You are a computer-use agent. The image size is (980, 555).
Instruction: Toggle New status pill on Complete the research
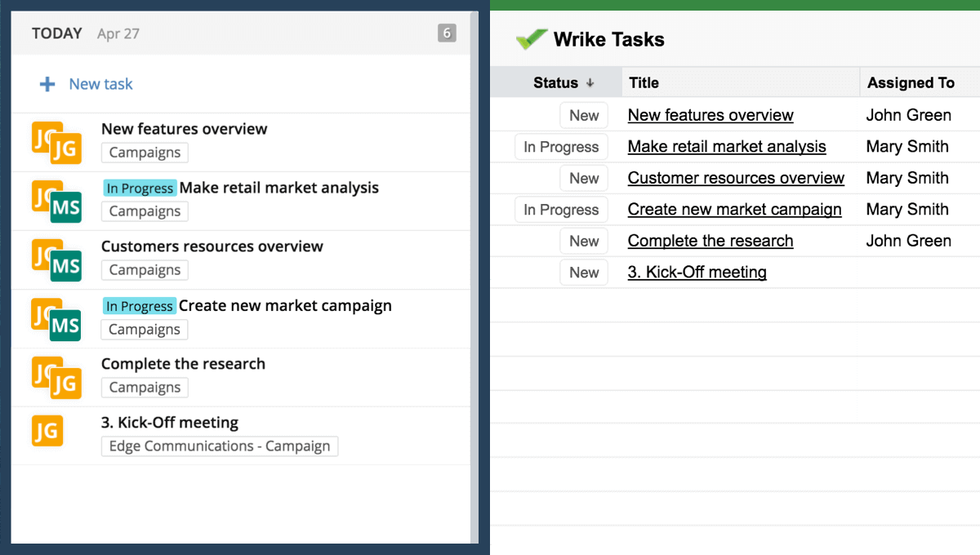[x=583, y=241]
